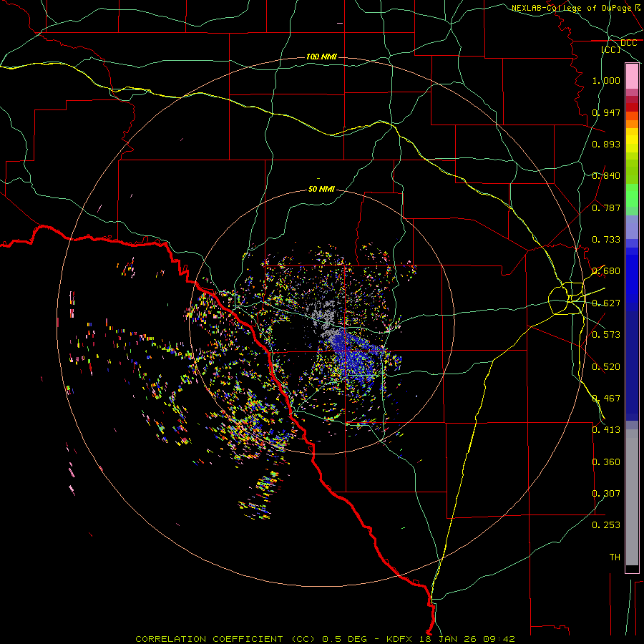Select the 0.680 legend value
The width and height of the screenshot is (644, 644).
[606, 271]
